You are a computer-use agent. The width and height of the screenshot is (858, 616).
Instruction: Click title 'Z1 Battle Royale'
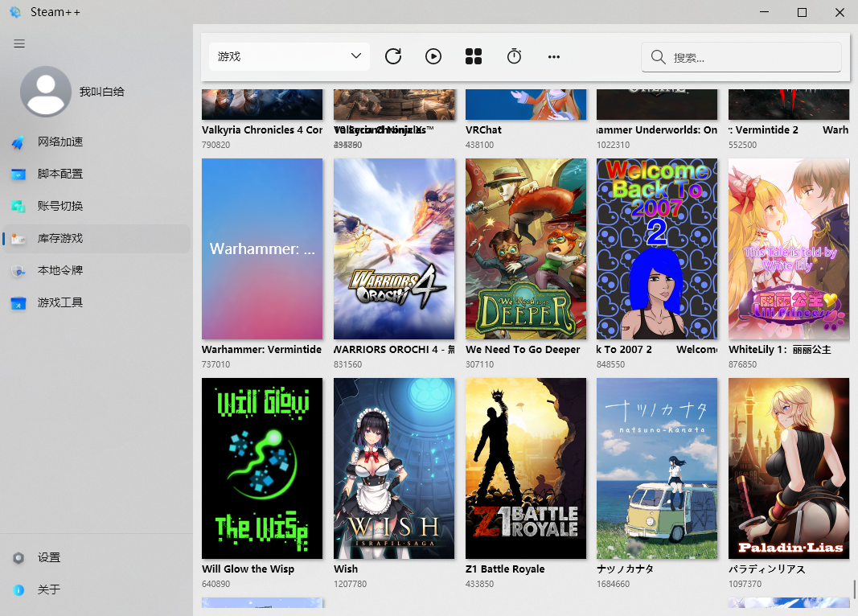pos(505,569)
